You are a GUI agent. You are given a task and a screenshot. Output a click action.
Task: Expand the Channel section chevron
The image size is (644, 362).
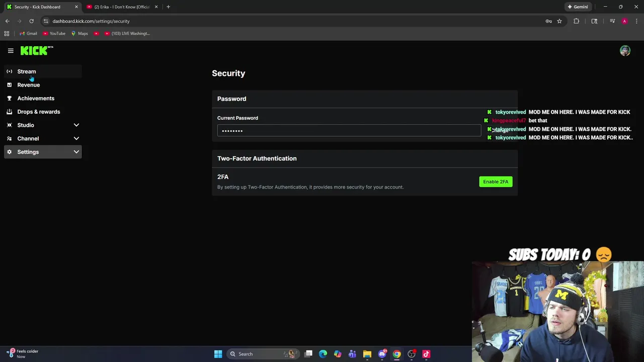[76, 139]
